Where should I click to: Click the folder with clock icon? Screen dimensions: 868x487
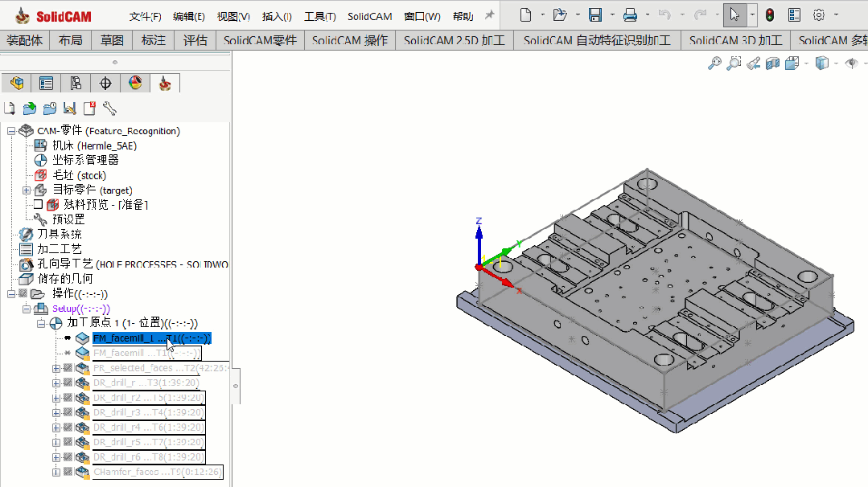pyautogui.click(x=49, y=108)
